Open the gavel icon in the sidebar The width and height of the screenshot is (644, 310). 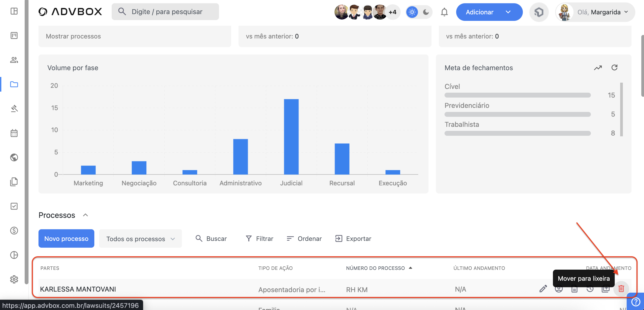[14, 109]
